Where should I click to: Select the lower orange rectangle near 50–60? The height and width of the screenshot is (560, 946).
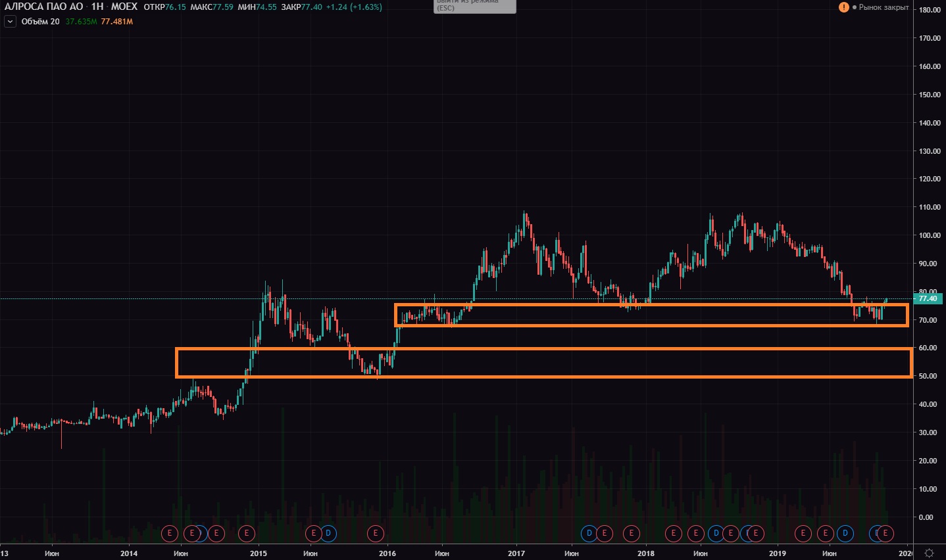543,349
